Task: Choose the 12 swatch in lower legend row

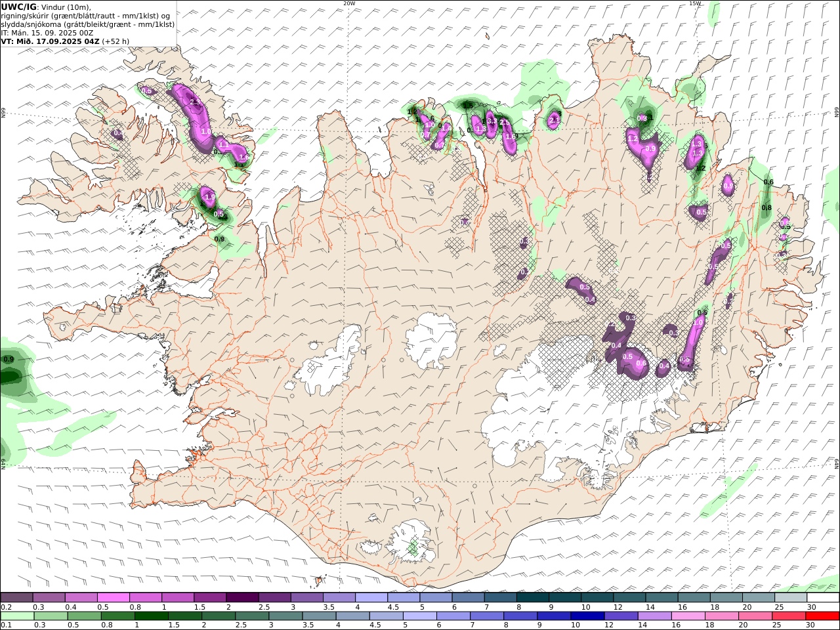Action: (x=621, y=616)
